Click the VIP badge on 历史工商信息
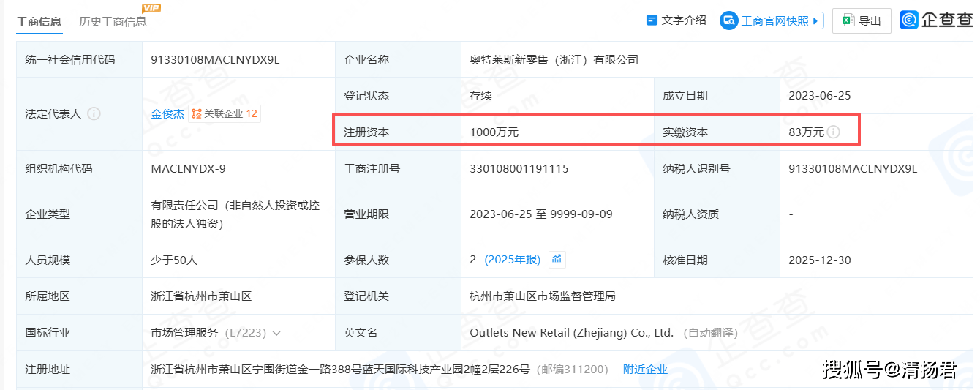Viewport: 980px width, 390px height. pyautogui.click(x=151, y=8)
